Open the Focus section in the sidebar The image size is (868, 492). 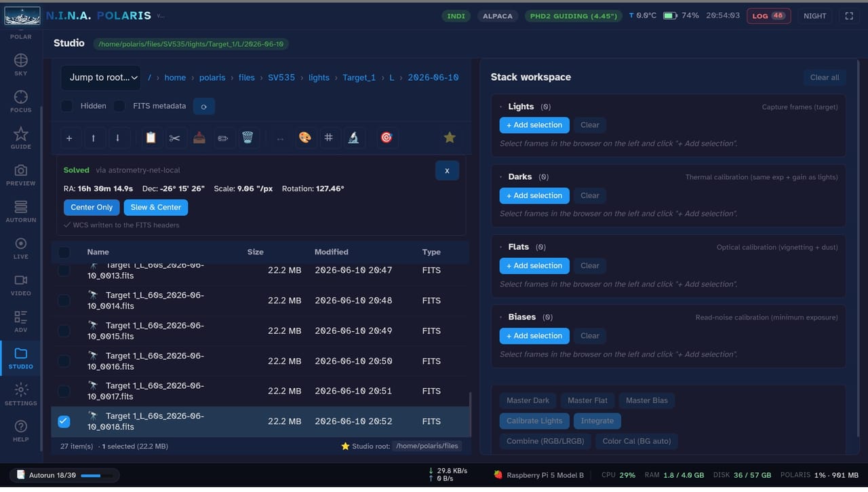[x=21, y=101]
